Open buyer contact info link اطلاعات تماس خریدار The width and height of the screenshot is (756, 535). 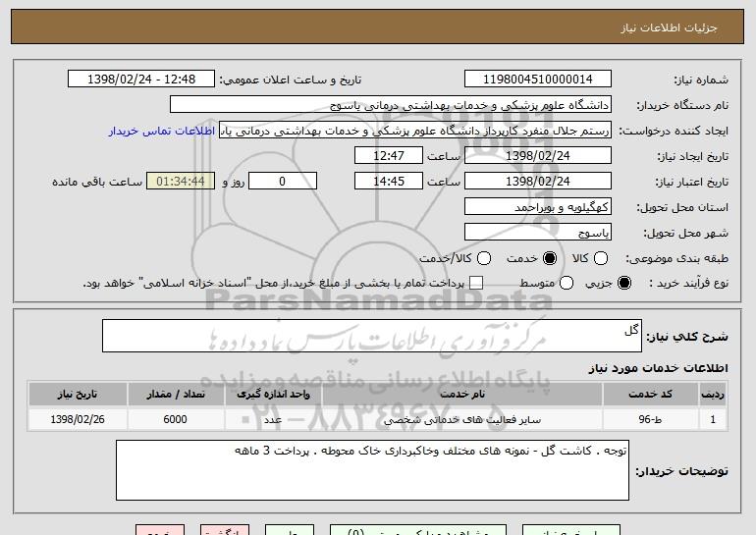162,132
